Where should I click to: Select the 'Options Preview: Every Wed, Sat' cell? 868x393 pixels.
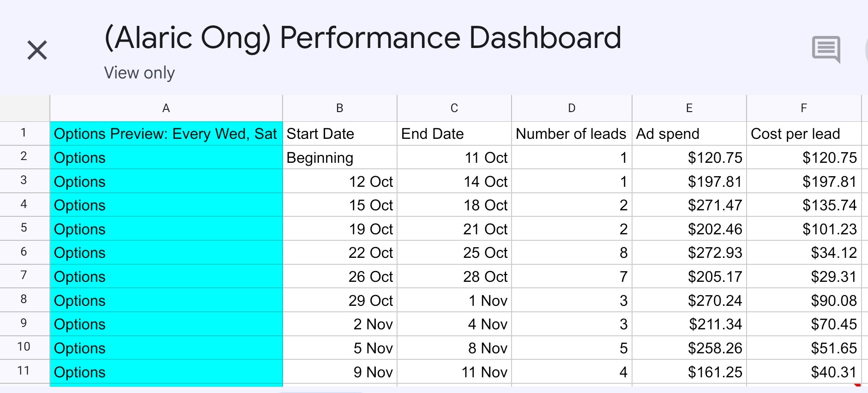(166, 134)
